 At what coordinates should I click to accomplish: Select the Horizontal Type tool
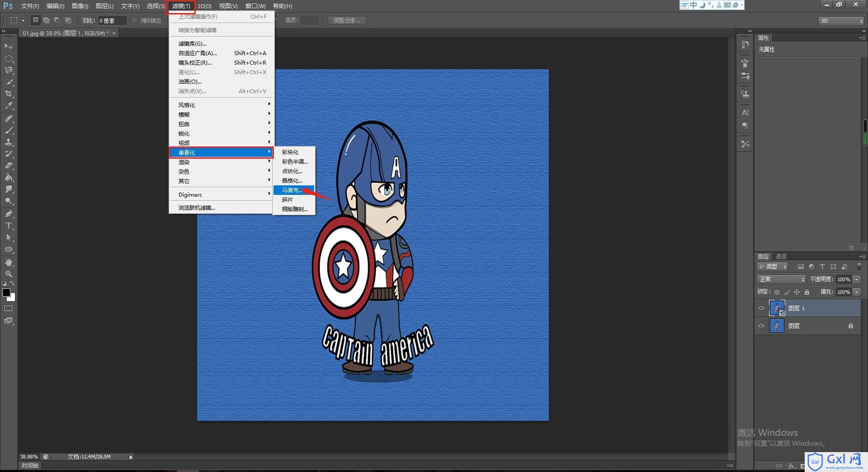9,226
